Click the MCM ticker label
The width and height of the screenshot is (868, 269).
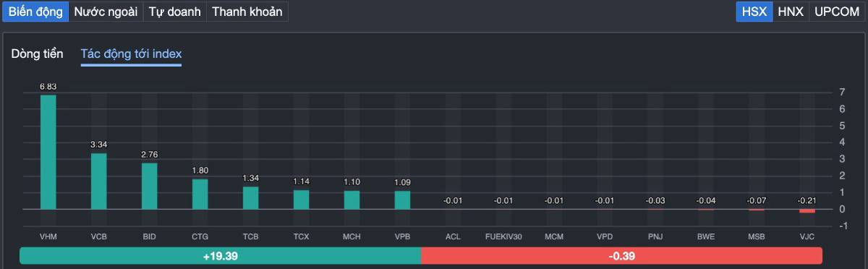click(554, 236)
